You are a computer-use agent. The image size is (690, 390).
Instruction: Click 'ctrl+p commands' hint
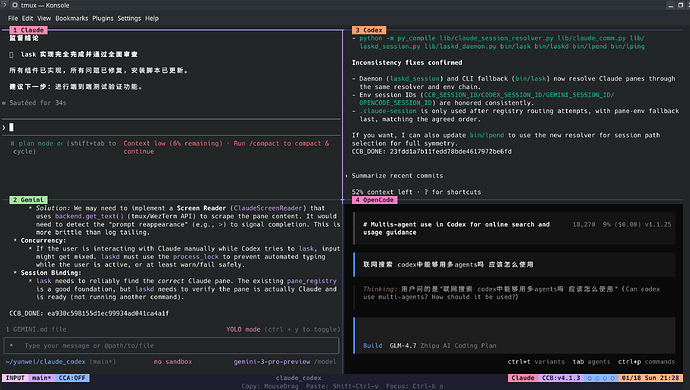646,362
